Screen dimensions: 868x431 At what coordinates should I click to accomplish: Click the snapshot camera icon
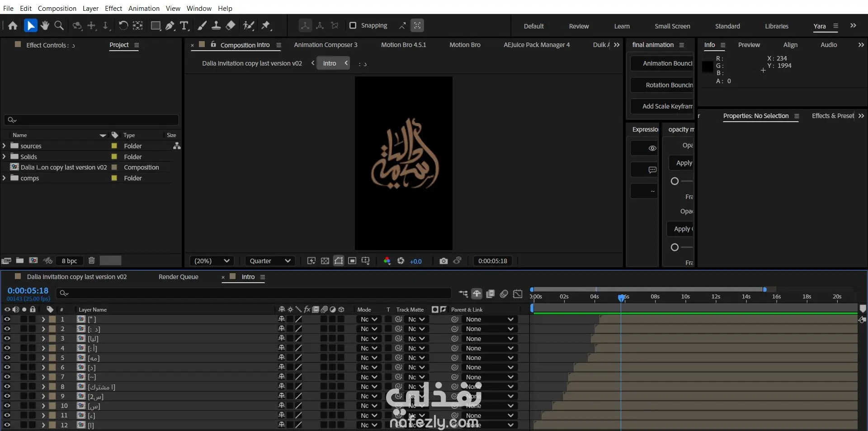coord(443,261)
